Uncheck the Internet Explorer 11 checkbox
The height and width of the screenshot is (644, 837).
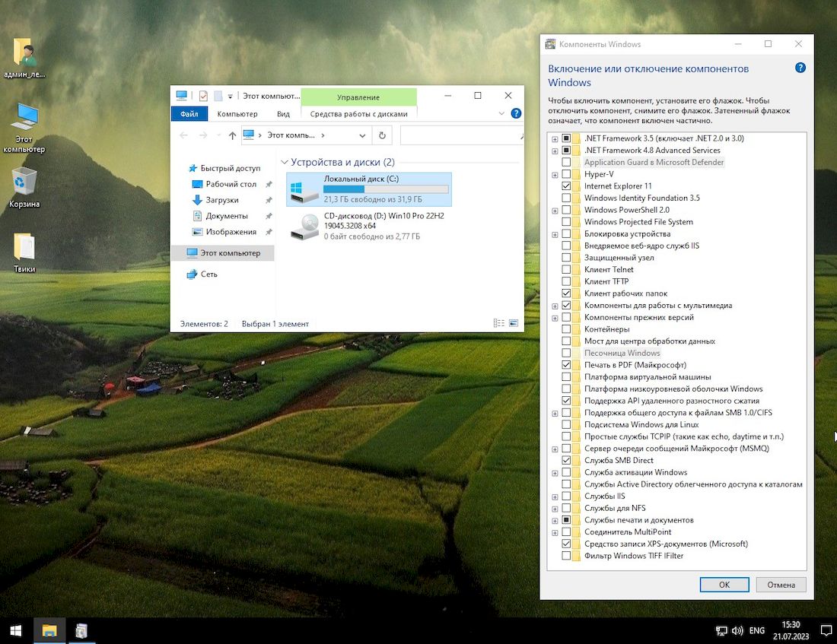566,186
